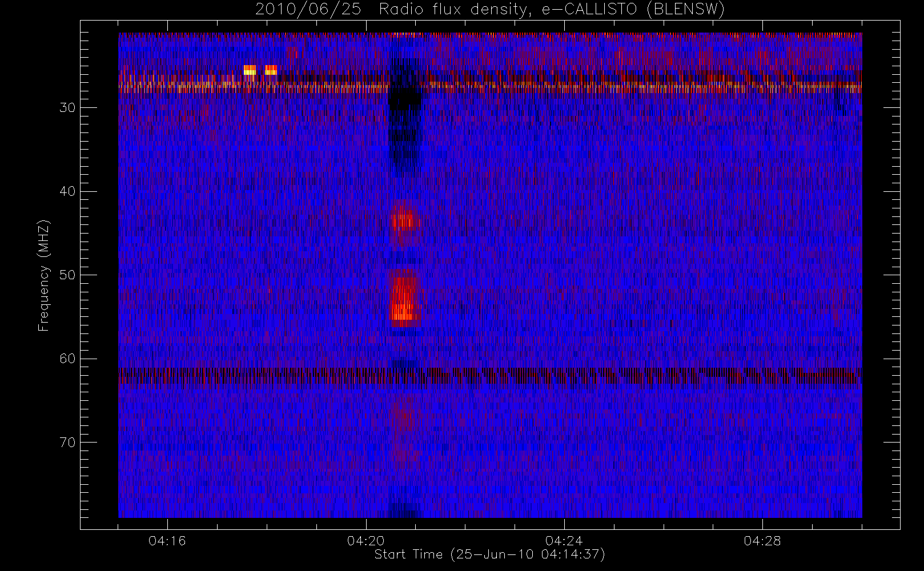Click the Start Time axis label

(489, 554)
